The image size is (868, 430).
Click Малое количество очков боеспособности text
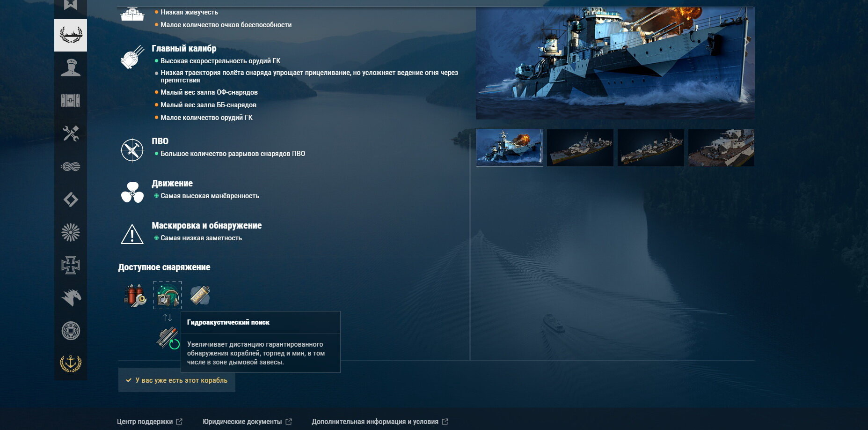[x=226, y=25]
